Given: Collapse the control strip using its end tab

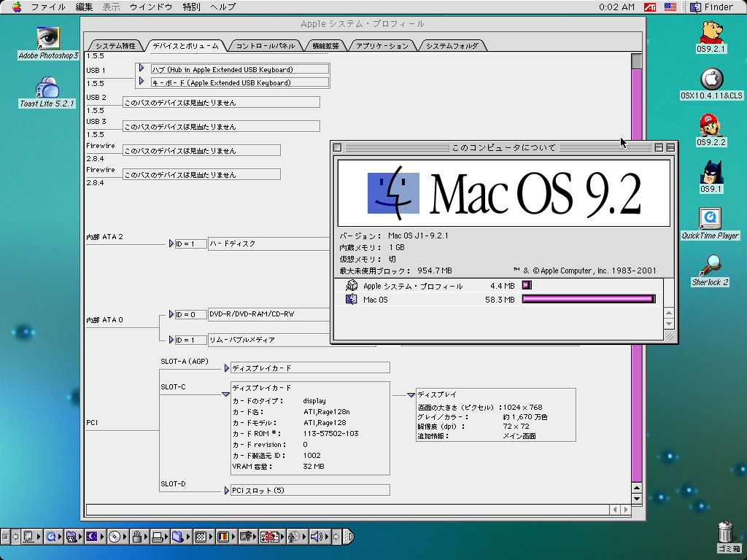Looking at the screenshot, I should click(348, 537).
